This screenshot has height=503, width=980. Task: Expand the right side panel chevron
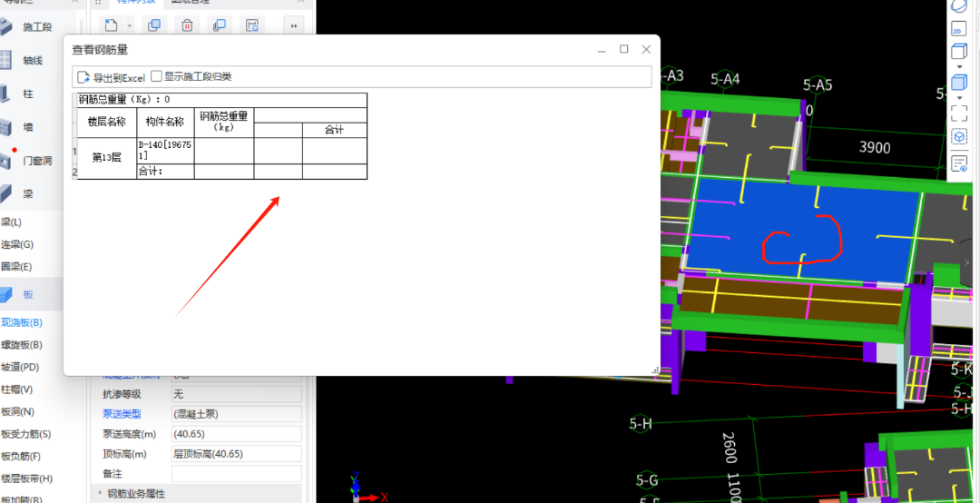click(x=967, y=263)
